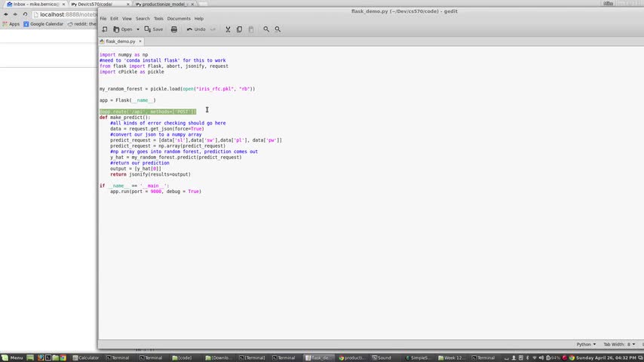Open file manager from taskbar launcher
Screen dimensions: 644x362
(x=56, y=358)
